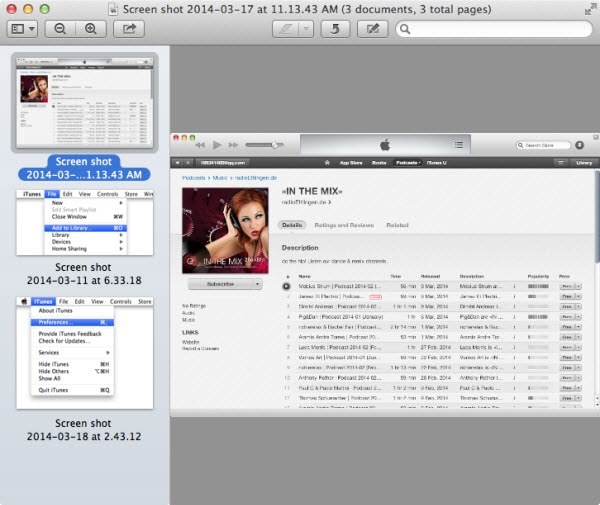Click the iTunes volume slider knob
This screenshot has width=600, height=505.
274,145
